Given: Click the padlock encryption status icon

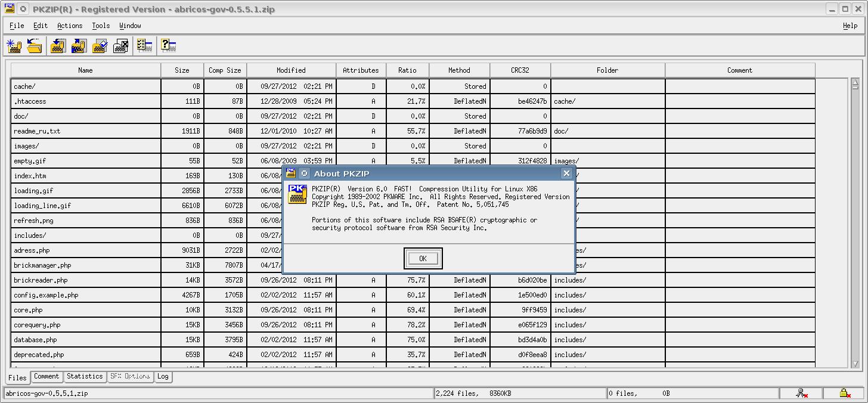Looking at the screenshot, I should click(x=844, y=393).
